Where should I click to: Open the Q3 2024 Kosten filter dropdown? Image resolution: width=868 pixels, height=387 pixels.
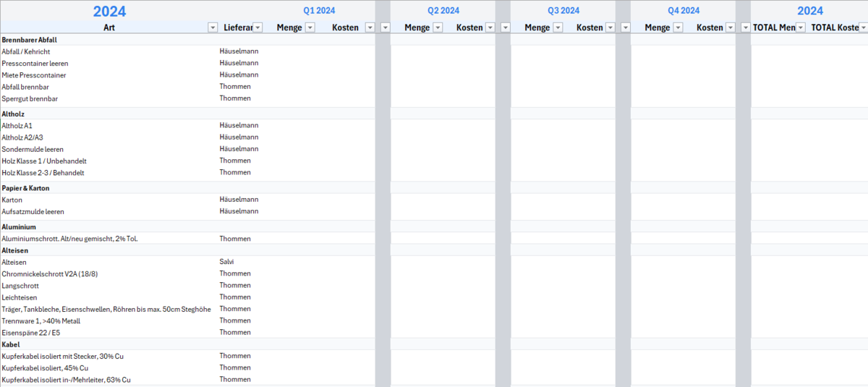coord(610,27)
